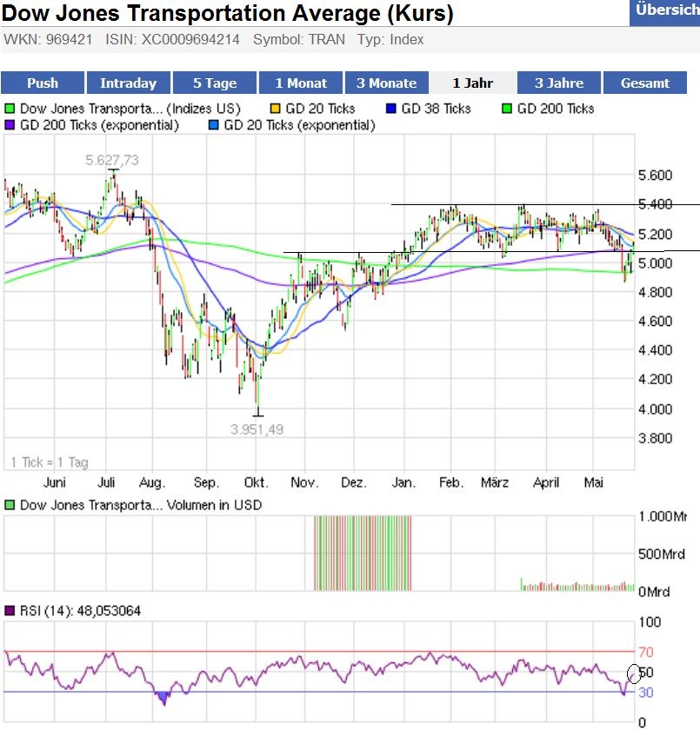Click the 'Symbol: TRAN' text
Viewport: 700px width, 737px height.
pyautogui.click(x=299, y=39)
